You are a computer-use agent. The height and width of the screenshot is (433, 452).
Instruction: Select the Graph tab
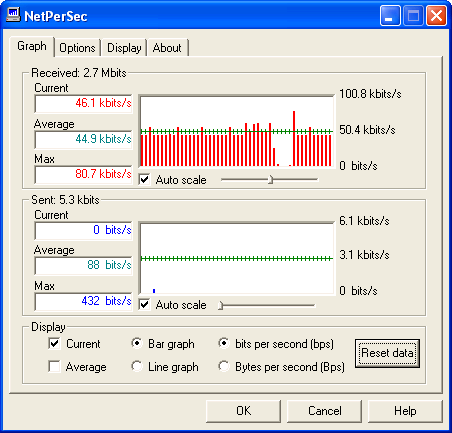32,46
